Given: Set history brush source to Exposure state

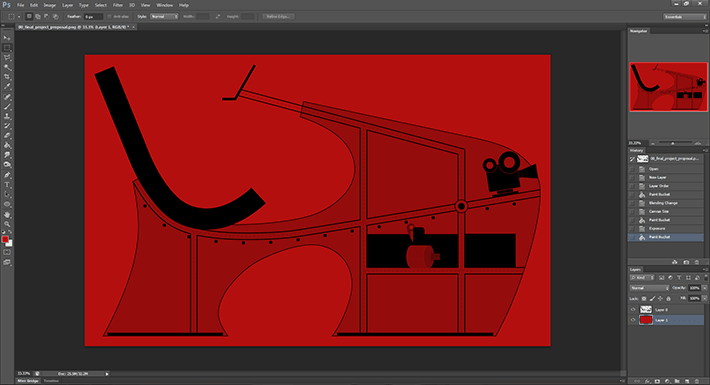Looking at the screenshot, I should pyautogui.click(x=632, y=228).
